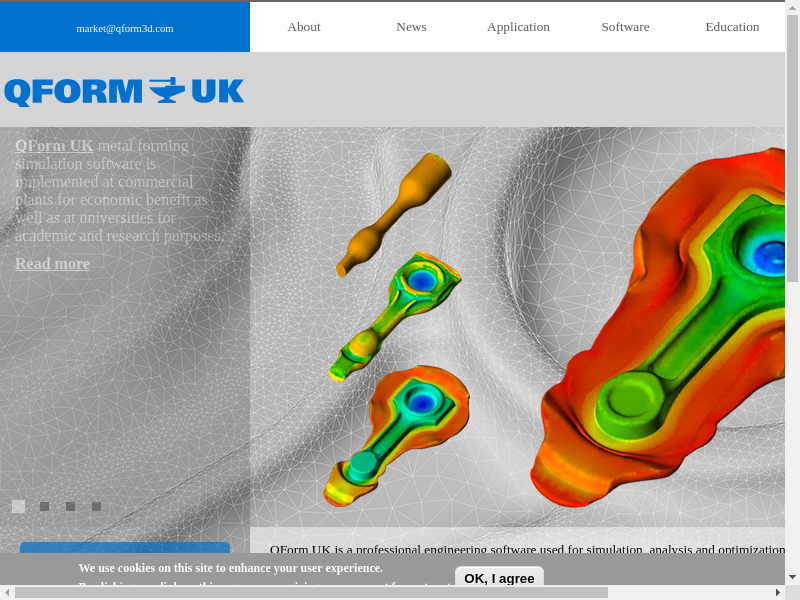Click the vertical scrollbar down arrow

pos(792,577)
